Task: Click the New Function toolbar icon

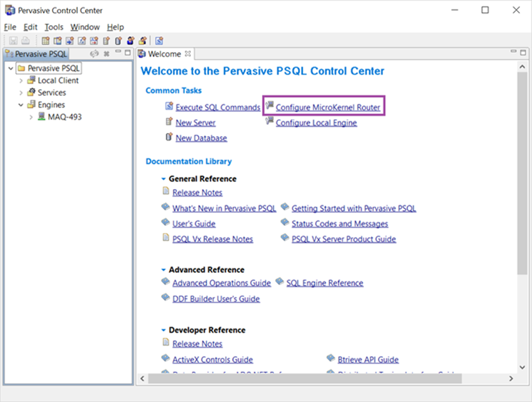Action: coord(82,41)
